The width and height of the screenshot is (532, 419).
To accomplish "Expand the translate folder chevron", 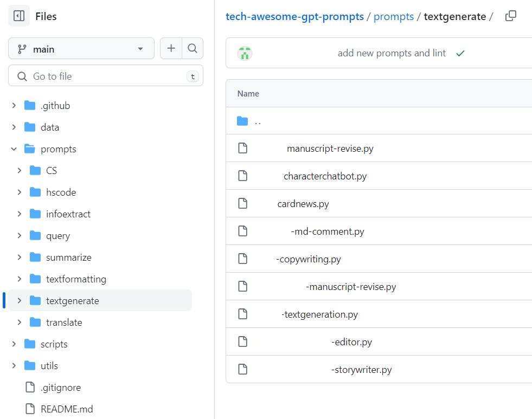I will tap(20, 323).
